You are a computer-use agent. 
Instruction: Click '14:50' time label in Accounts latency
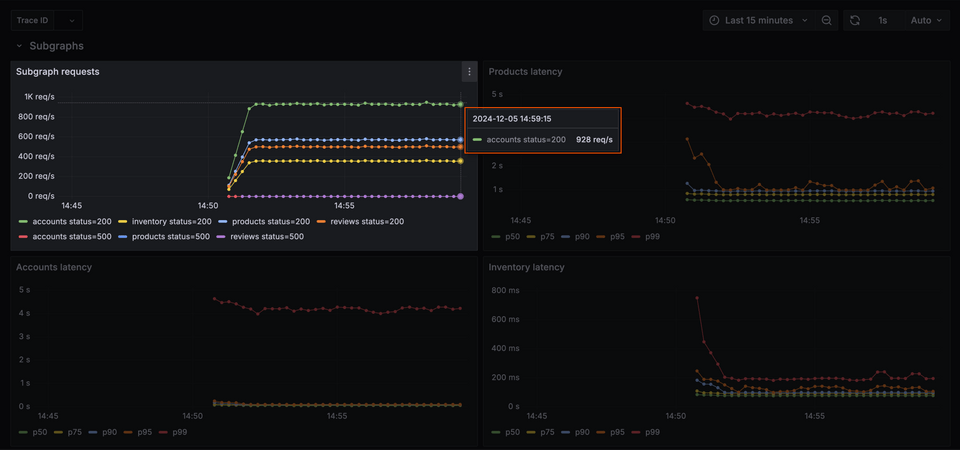click(x=193, y=416)
